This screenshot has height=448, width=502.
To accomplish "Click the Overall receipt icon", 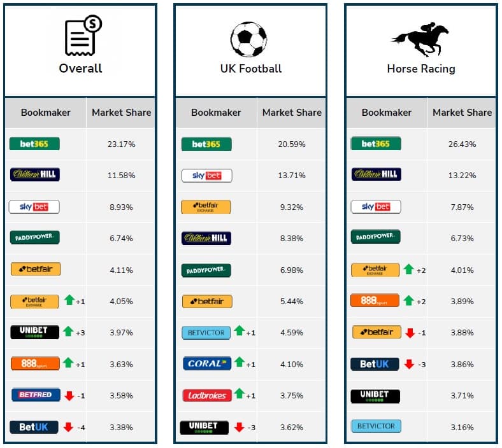I will (83, 35).
